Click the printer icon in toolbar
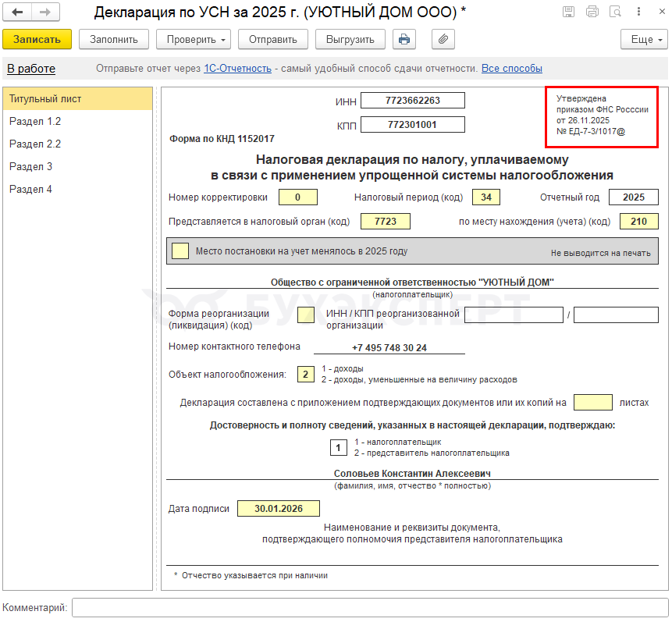The width and height of the screenshot is (672, 622). click(x=404, y=40)
